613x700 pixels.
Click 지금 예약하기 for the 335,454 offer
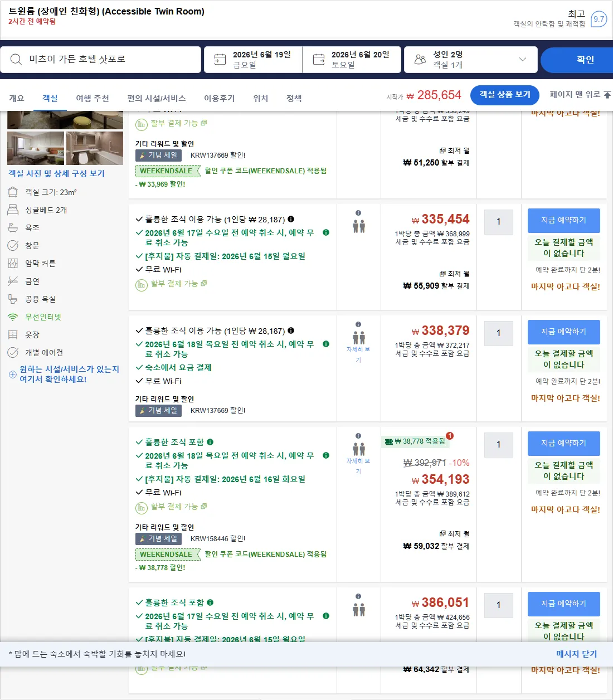tap(564, 220)
